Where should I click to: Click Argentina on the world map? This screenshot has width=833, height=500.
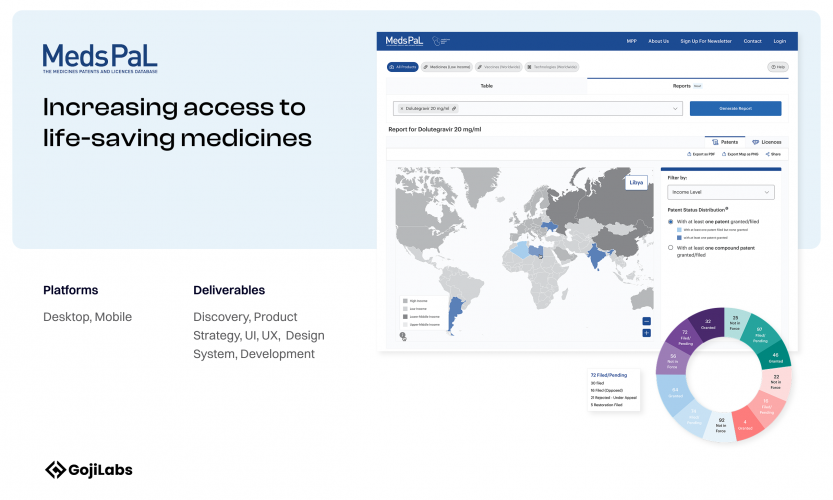tap(454, 313)
